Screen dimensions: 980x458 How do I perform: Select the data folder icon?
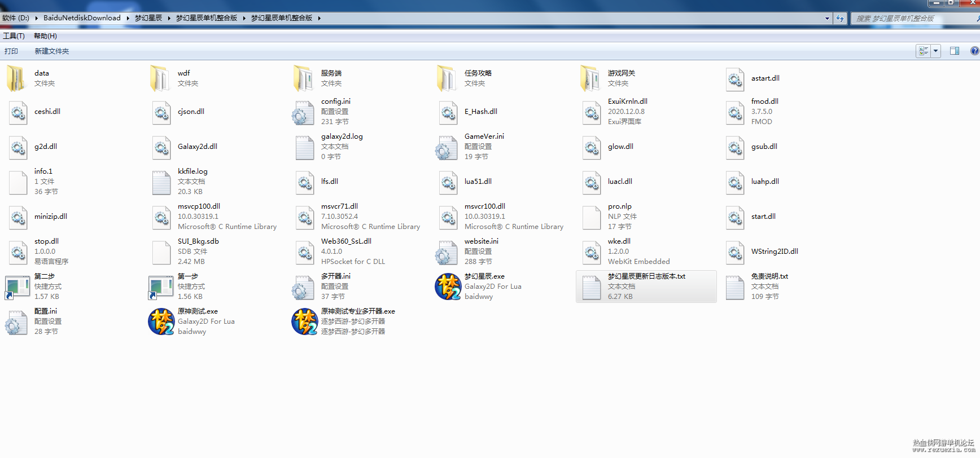point(17,78)
